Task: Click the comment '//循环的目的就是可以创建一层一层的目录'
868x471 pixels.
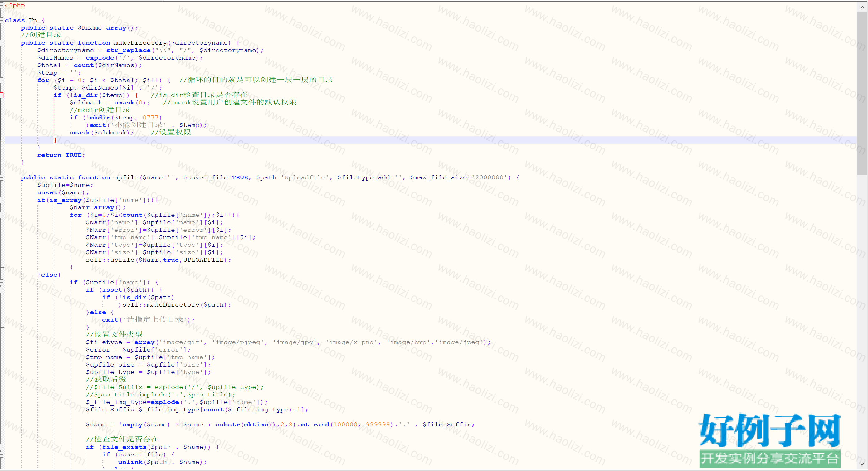Action: (256, 80)
